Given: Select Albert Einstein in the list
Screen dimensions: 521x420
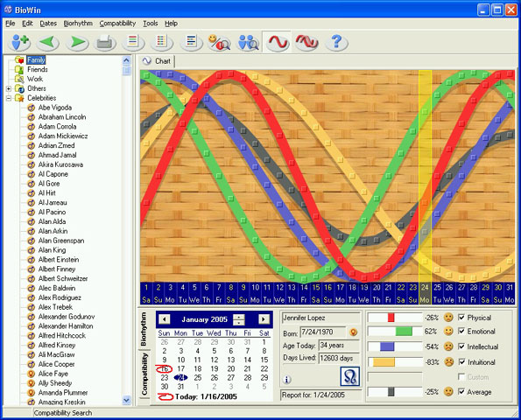Looking at the screenshot, I should pos(59,260).
